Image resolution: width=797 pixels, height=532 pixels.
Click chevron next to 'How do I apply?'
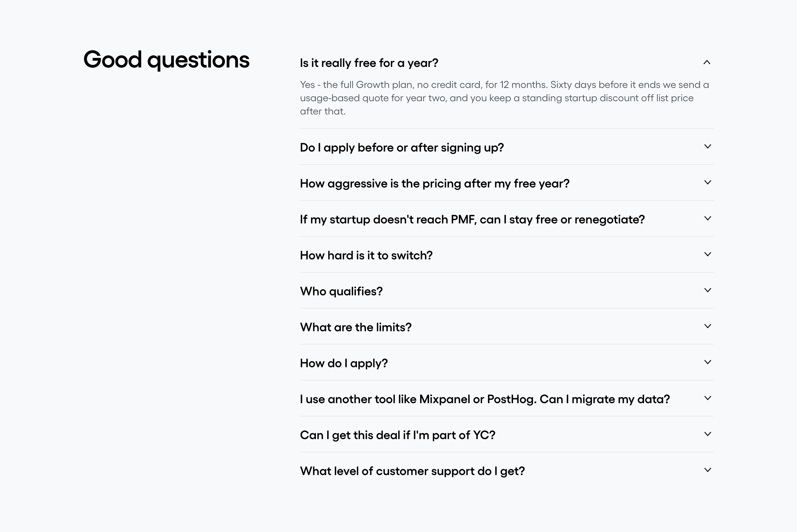[x=707, y=362]
